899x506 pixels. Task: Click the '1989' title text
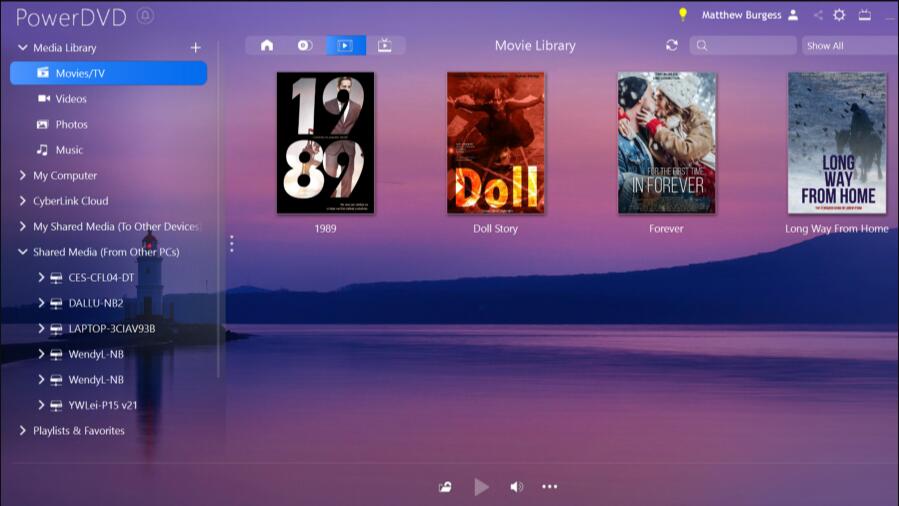click(325, 228)
